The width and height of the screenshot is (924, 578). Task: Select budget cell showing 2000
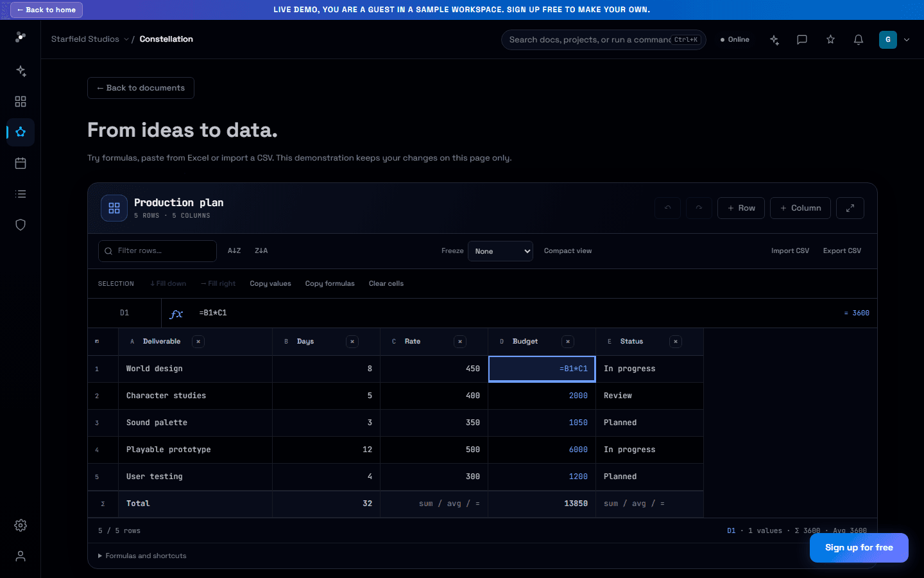pos(542,396)
